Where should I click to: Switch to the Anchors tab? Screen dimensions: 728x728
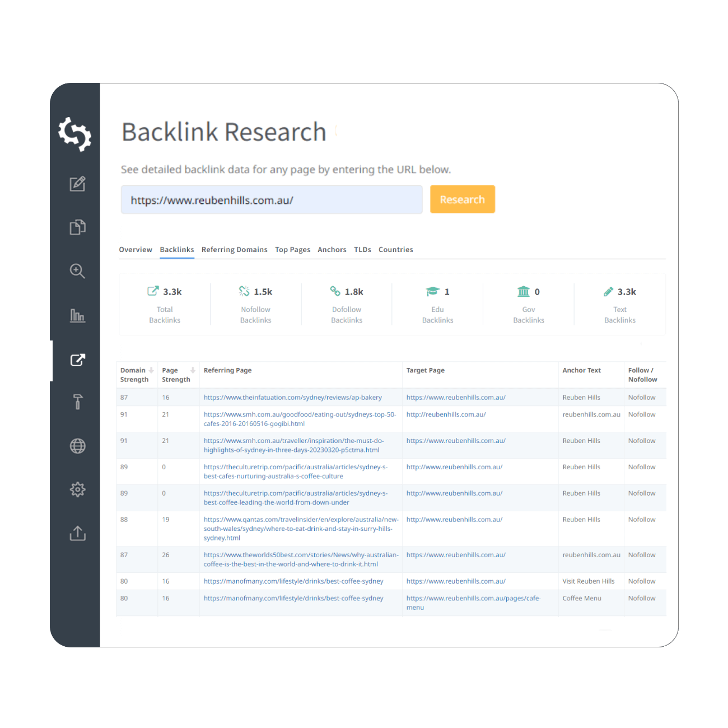[332, 250]
